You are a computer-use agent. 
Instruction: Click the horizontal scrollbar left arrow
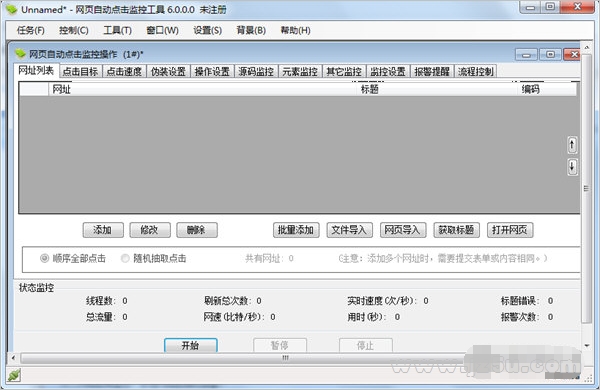(x=13, y=358)
